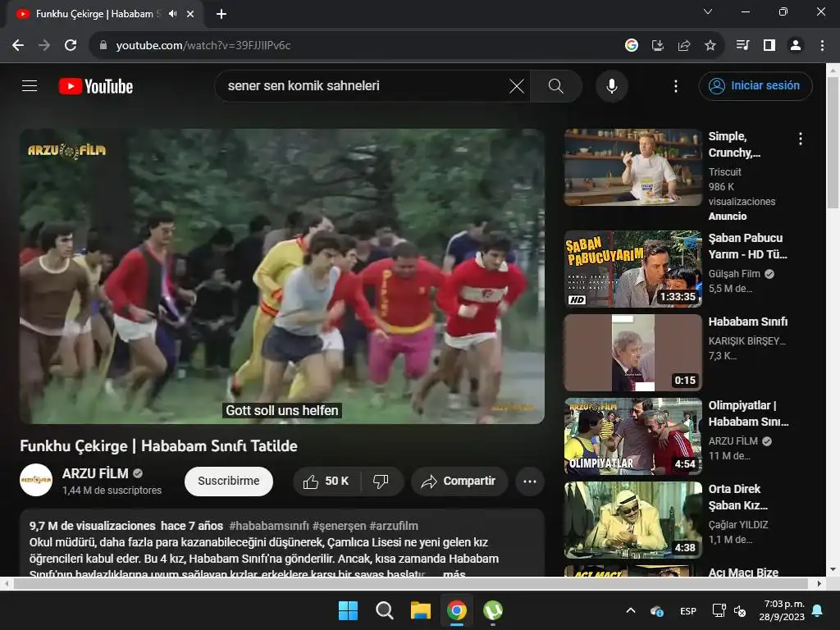The width and height of the screenshot is (840, 630).
Task: Share the video with Compartir
Action: (x=459, y=481)
